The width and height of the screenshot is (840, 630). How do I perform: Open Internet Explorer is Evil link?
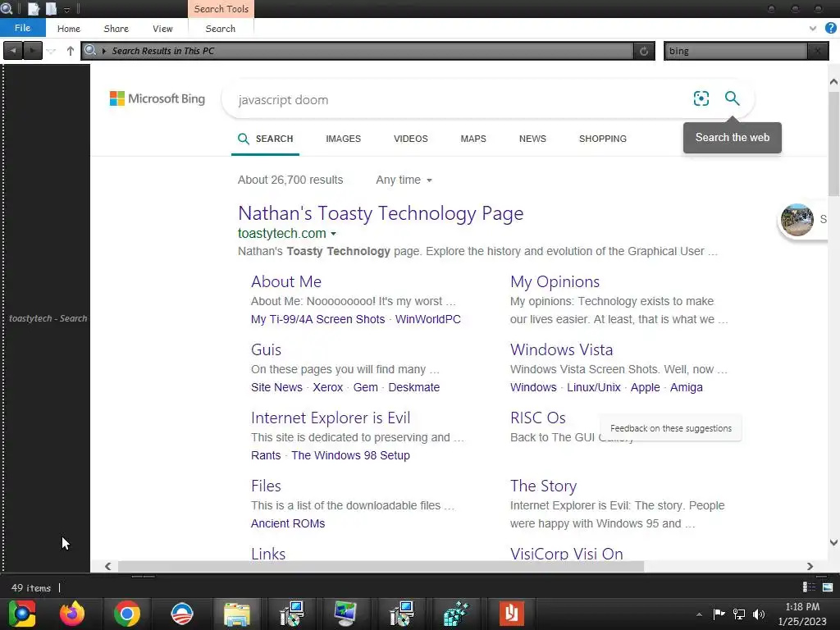331,418
